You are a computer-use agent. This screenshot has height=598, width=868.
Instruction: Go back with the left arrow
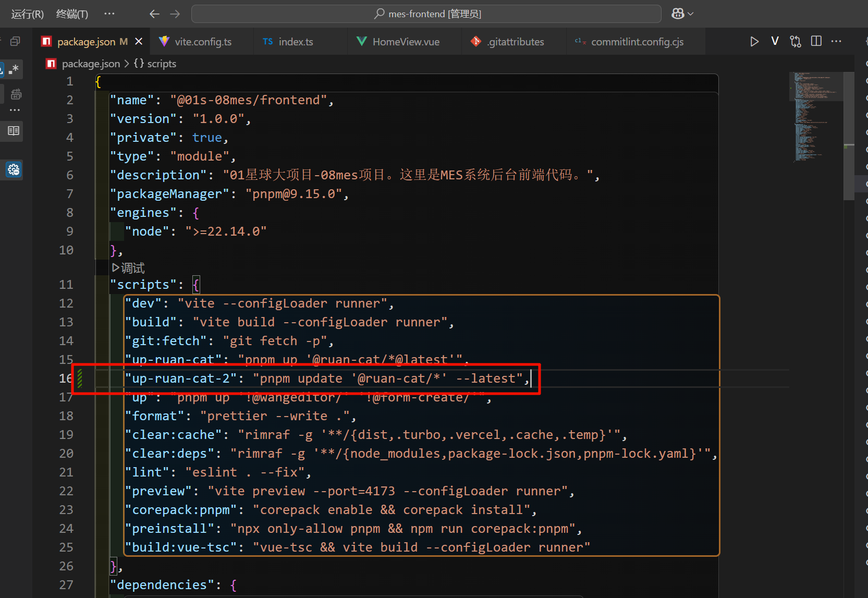(154, 14)
